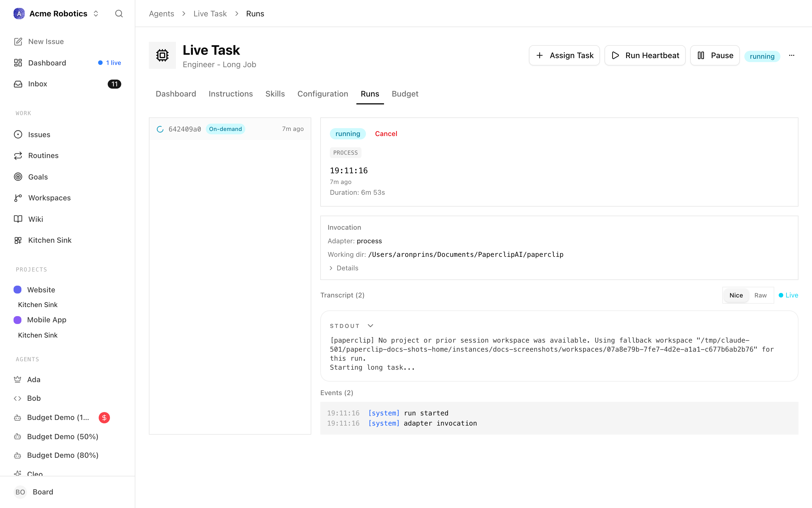Collapse the STDOUT block chevron
812x508 pixels.
(370, 326)
